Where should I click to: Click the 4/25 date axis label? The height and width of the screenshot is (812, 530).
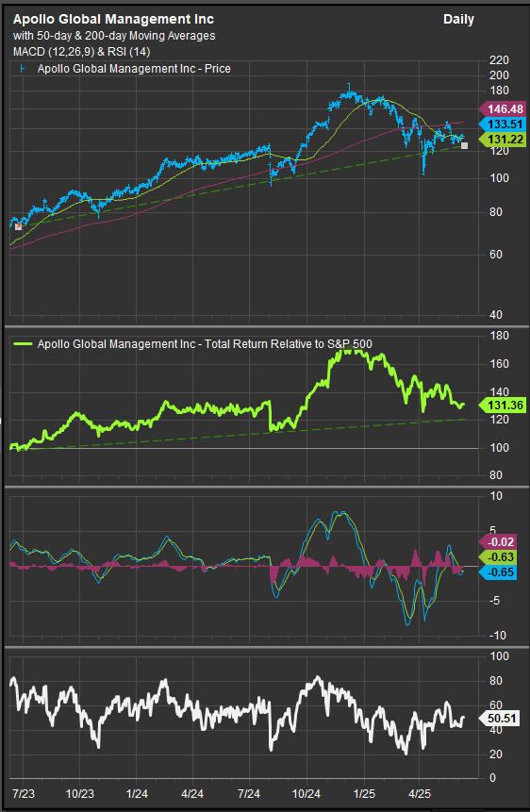[419, 793]
